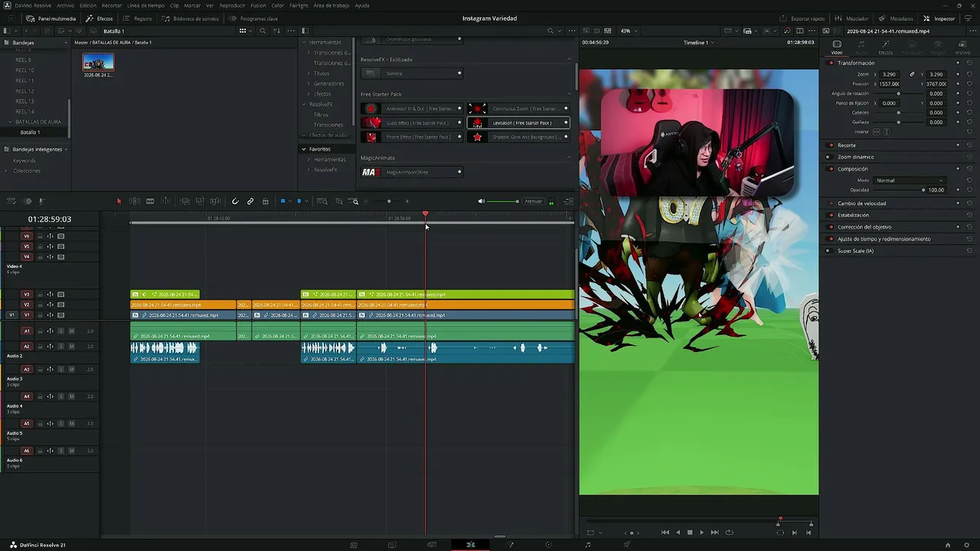
Task: Click the Insert clip icon in timeline toolbar
Action: (185, 201)
